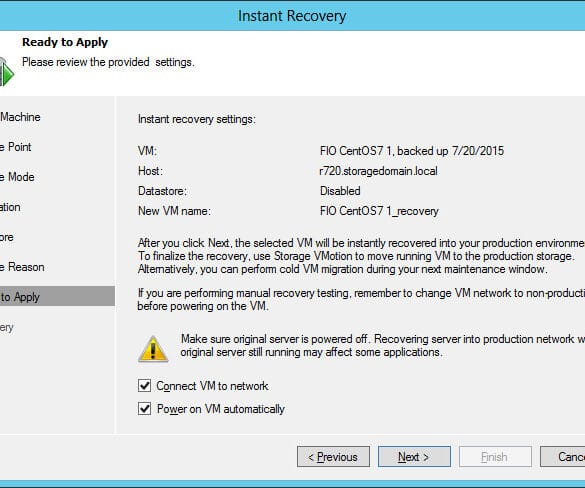This screenshot has width=585, height=488.
Task: Open the Machine wizard step
Action: 20,117
